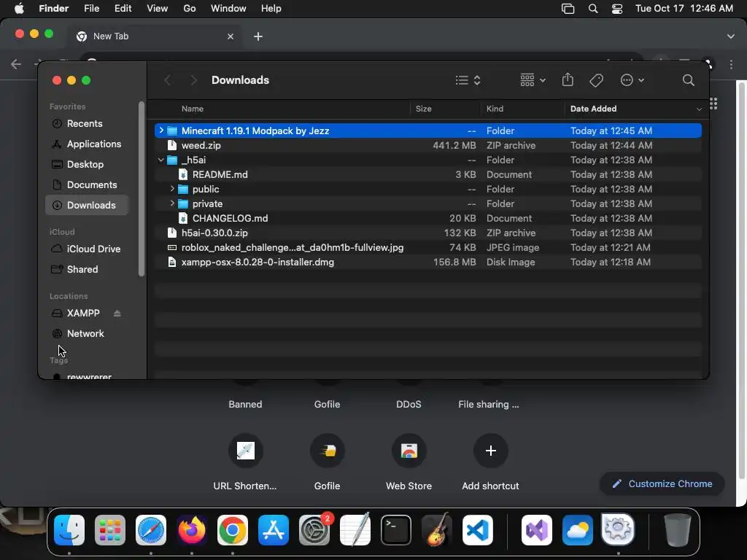Select weed.zip file row
The height and width of the screenshot is (560, 747).
pos(427,145)
